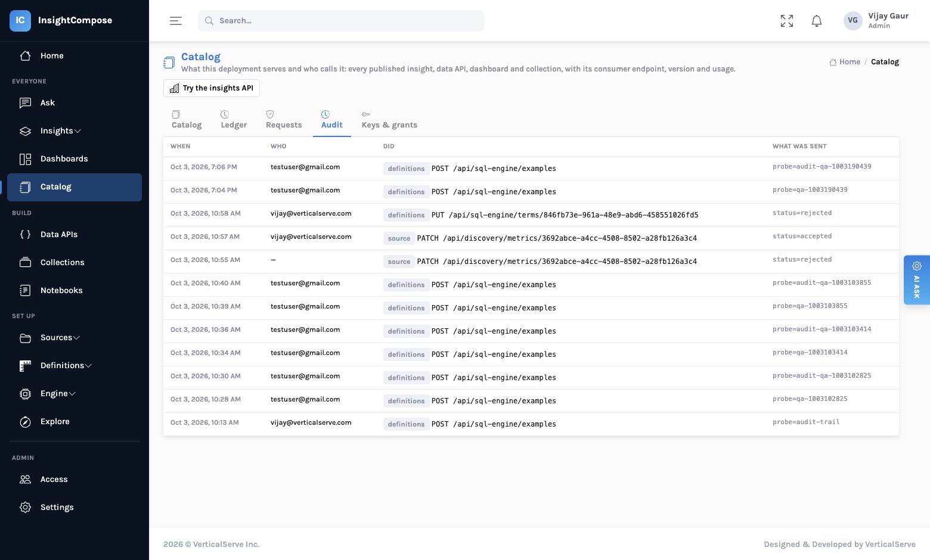930x560 pixels.
Task: Click the probe=qa-1003103414 value
Action: tap(810, 352)
